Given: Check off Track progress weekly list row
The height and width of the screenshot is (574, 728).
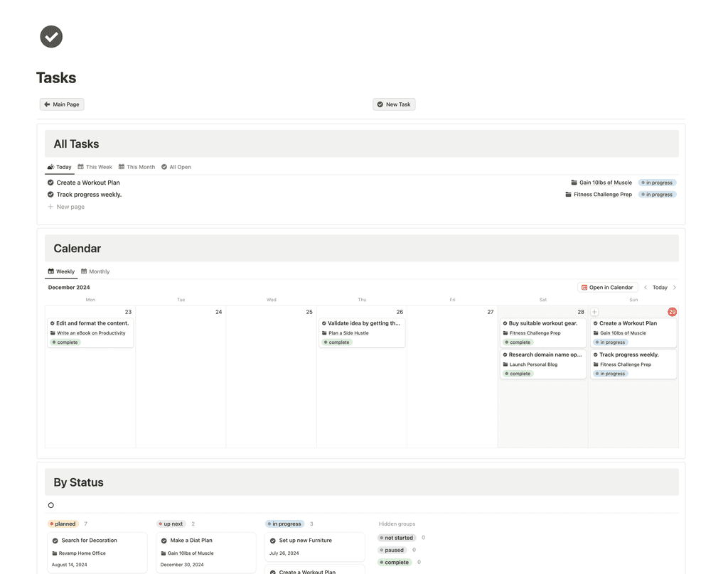Looking at the screenshot, I should tap(50, 195).
